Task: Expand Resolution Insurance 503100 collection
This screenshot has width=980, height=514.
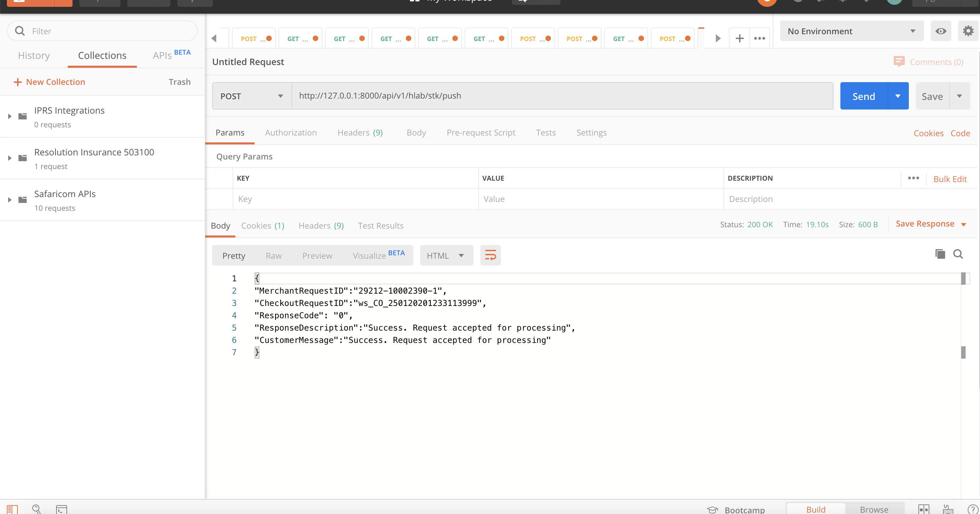Action: point(10,158)
